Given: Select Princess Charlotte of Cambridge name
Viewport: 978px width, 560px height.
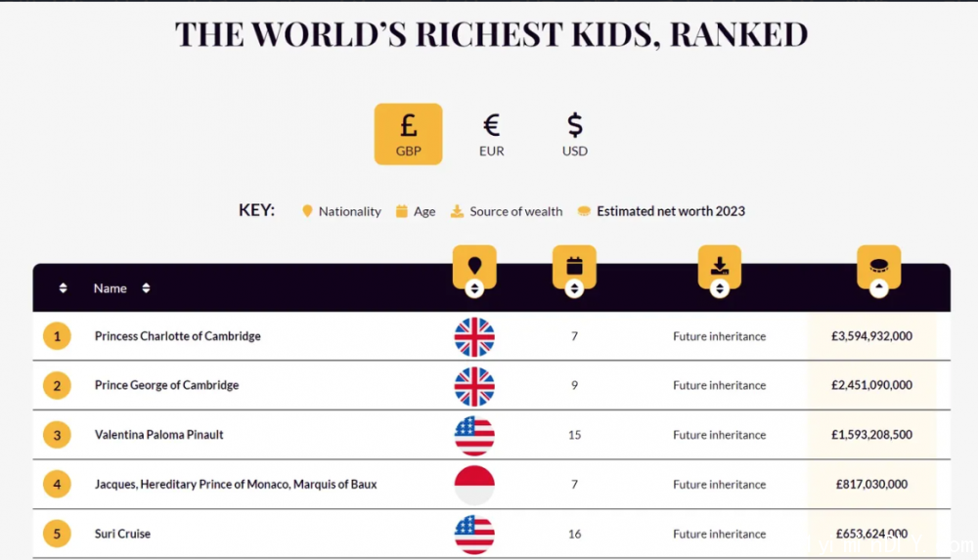Looking at the screenshot, I should 178,336.
